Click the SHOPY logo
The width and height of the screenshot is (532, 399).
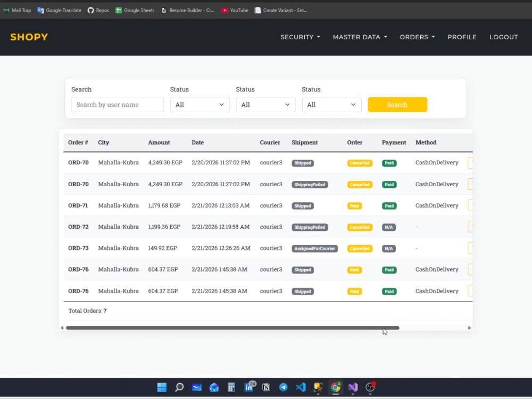29,37
